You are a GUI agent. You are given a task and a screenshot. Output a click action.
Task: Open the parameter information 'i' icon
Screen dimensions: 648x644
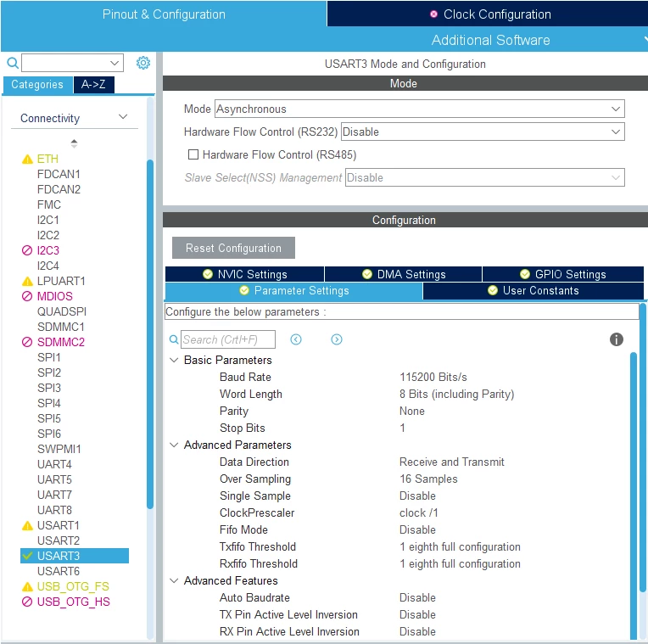click(616, 339)
